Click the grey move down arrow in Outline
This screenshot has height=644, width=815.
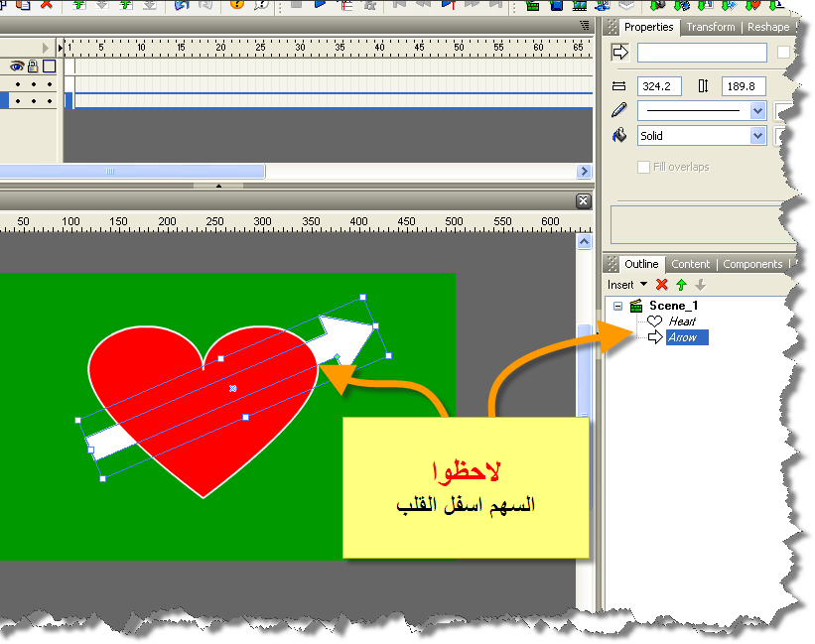[700, 285]
